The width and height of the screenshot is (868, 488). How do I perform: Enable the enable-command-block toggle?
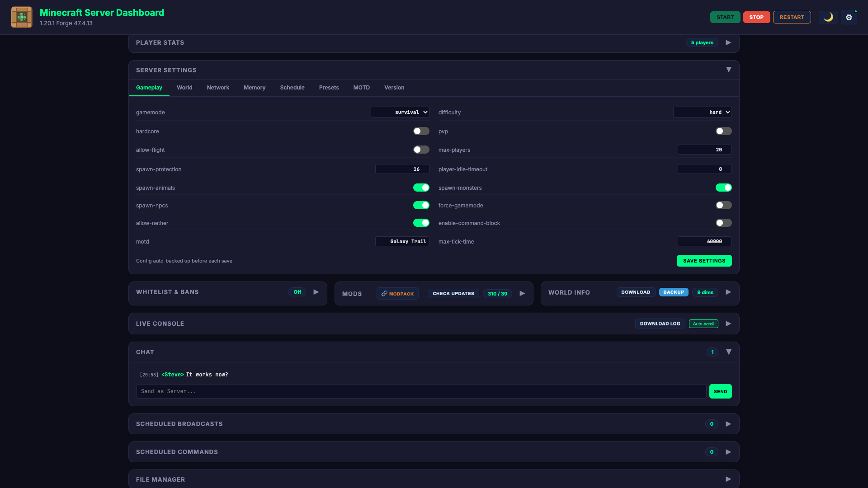pyautogui.click(x=723, y=222)
